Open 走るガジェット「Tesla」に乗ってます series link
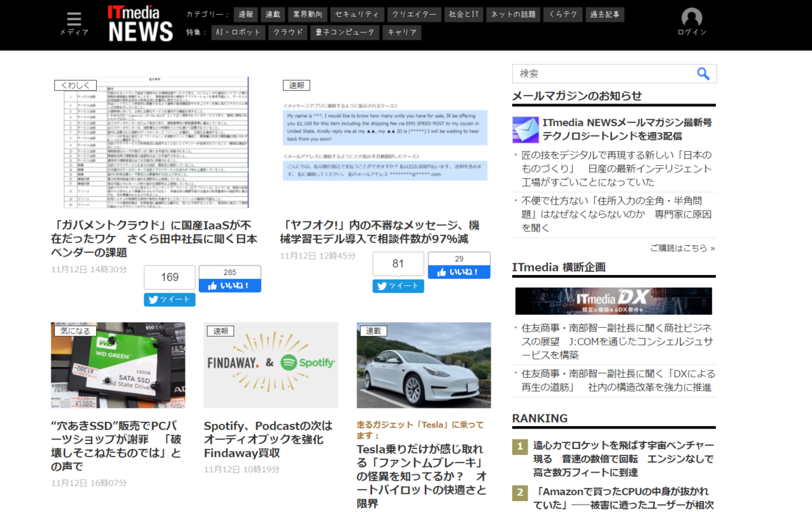This screenshot has width=812, height=512. pyautogui.click(x=420, y=429)
